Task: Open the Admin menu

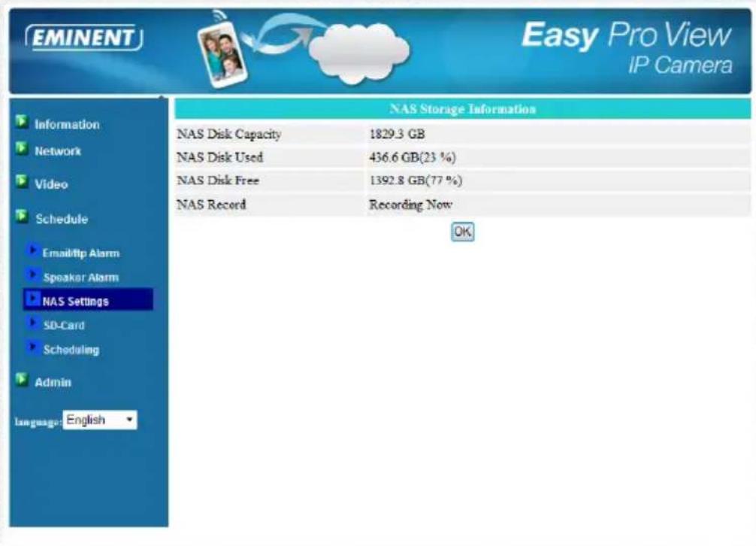Action: [x=53, y=383]
